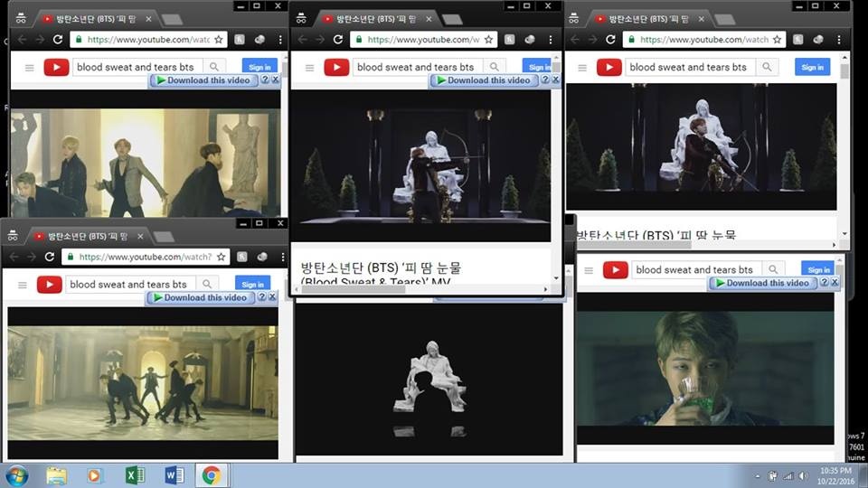Click the search magnifier button in the top-right window

tap(767, 67)
